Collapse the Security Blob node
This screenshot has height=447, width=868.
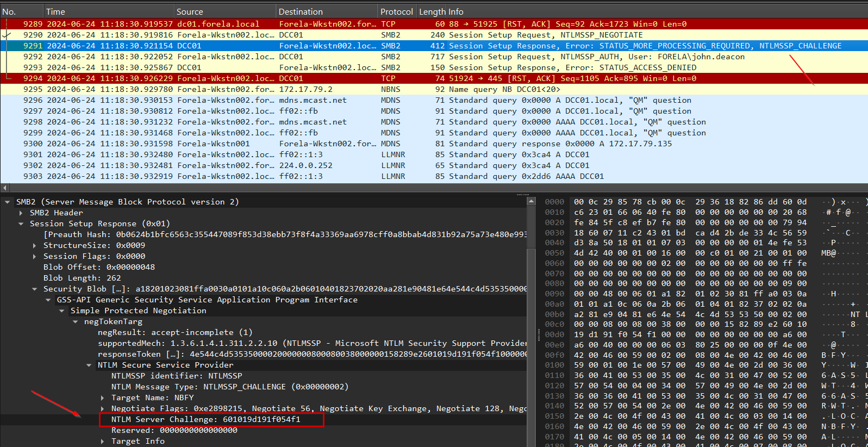click(x=35, y=289)
